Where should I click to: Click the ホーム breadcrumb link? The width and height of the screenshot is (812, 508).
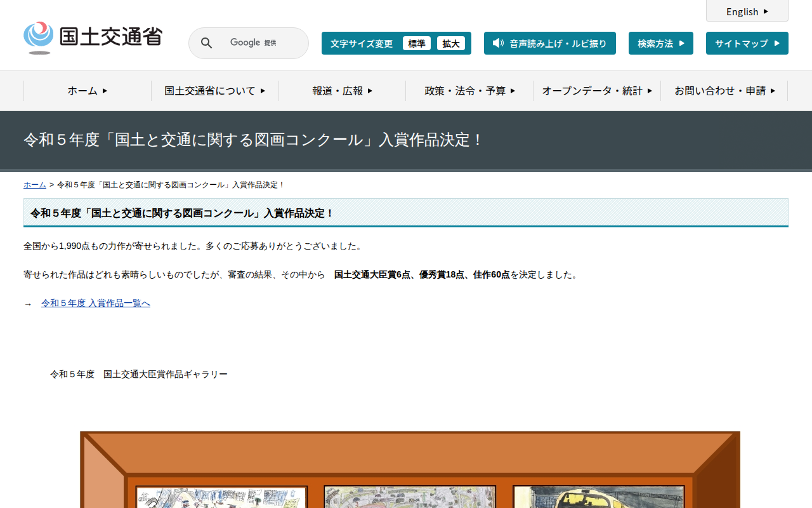click(35, 185)
